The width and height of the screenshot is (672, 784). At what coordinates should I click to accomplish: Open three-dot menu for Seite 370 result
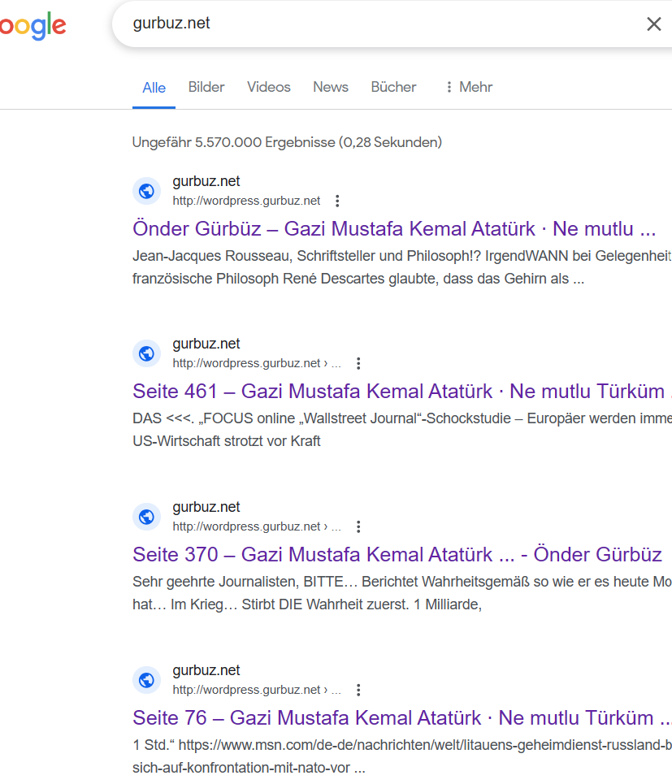(x=358, y=526)
